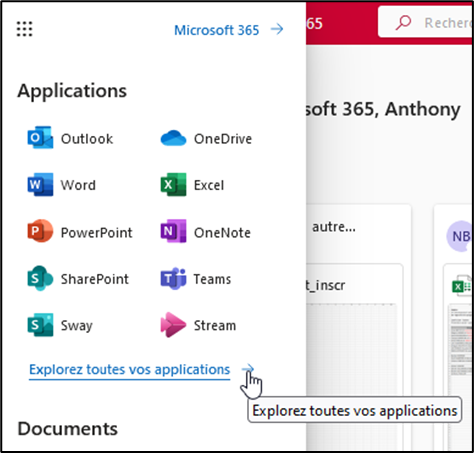The image size is (474, 453).
Task: Click the OneDrive label text
Action: click(x=223, y=139)
